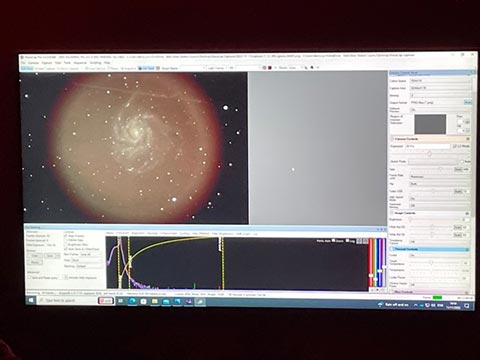
Task: Click the live stacking Pause button
Action: click(x=35, y=262)
